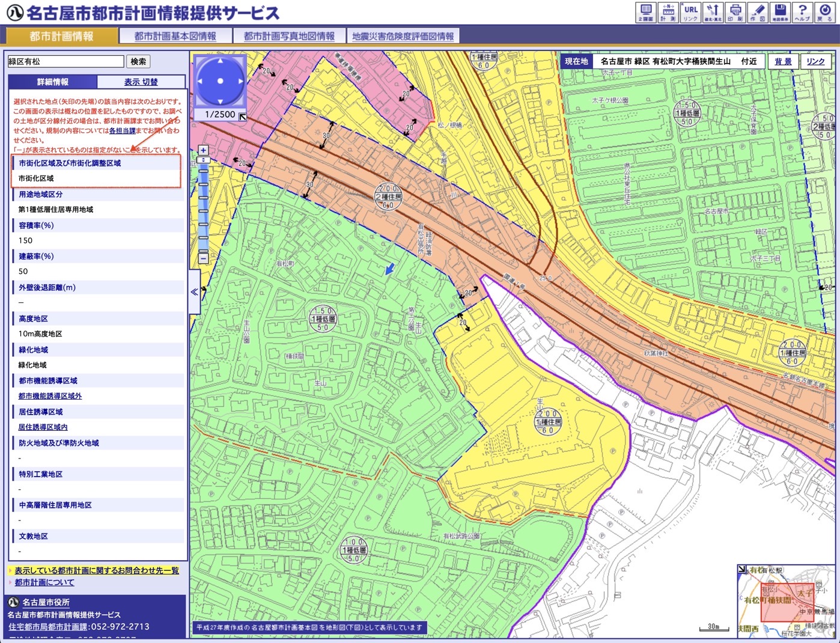Image resolution: width=840 pixels, height=643 pixels.
Task: Print the map with 印刷 icon
Action: coord(735,12)
